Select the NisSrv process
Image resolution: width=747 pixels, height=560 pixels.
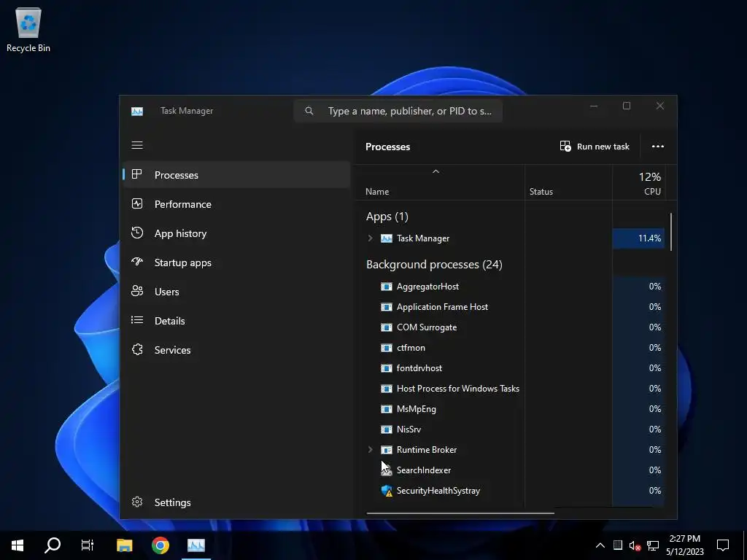511,429
